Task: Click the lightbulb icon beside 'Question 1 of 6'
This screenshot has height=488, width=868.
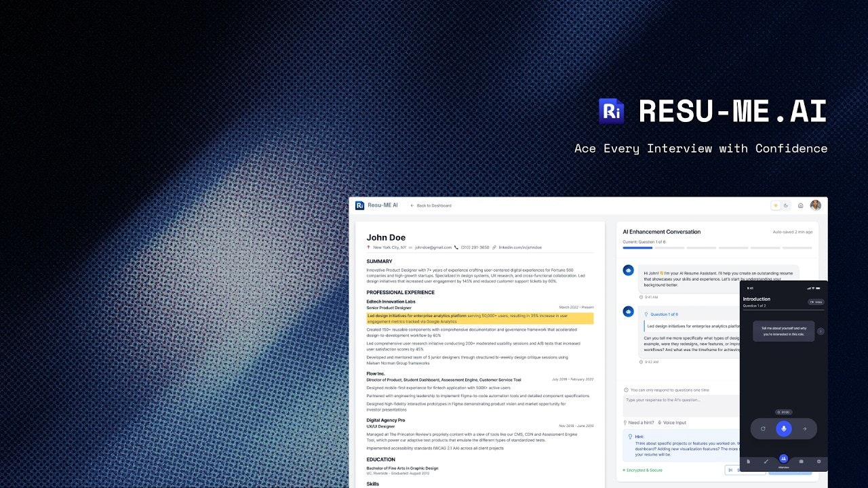Action: 646,314
